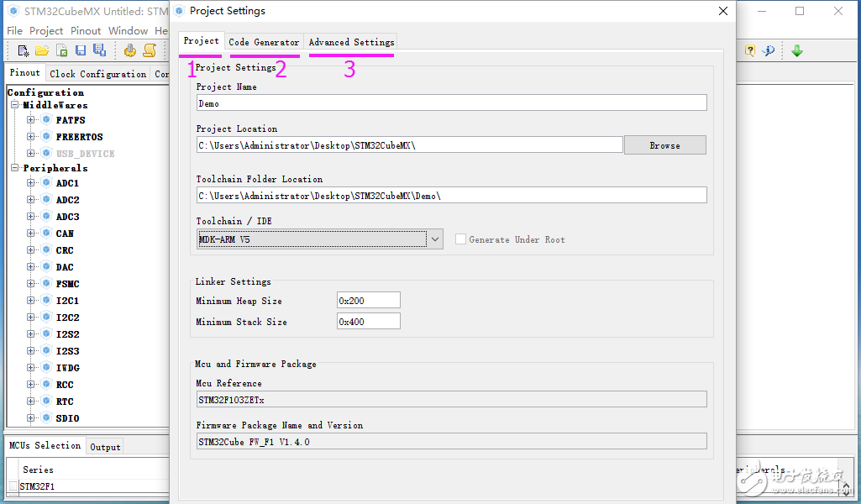The width and height of the screenshot is (861, 504).
Task: Click the Generate Report scroll icon
Action: coord(150,50)
